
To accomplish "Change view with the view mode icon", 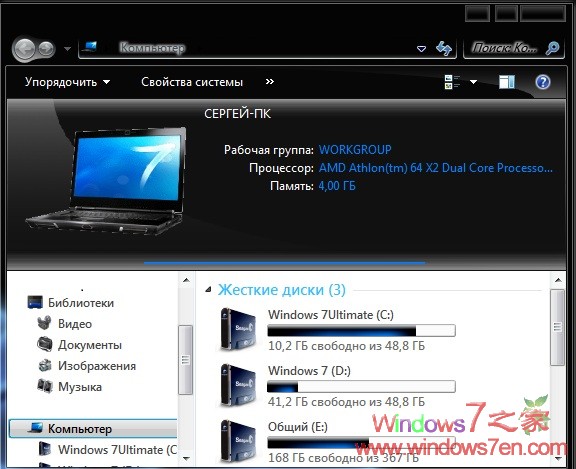I will 452,82.
